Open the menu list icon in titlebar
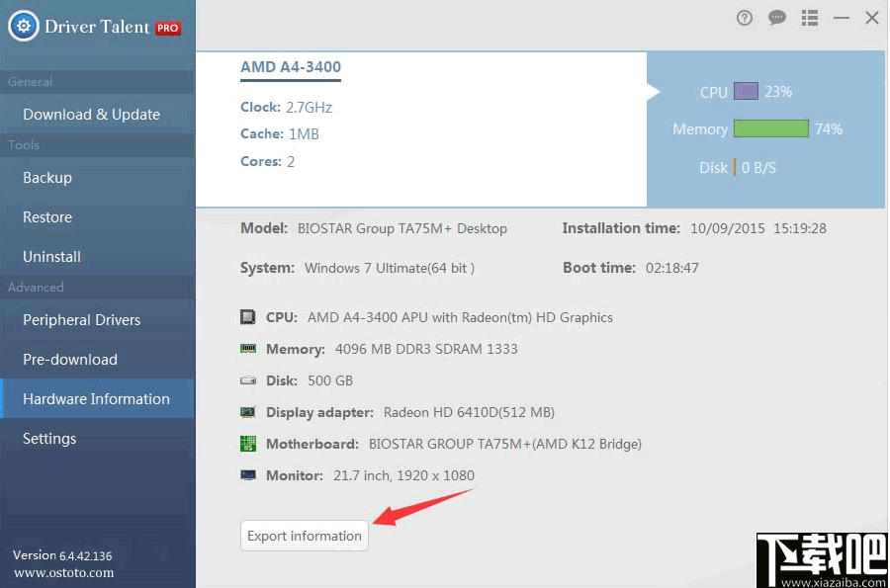This screenshot has width=890, height=588. tap(809, 18)
